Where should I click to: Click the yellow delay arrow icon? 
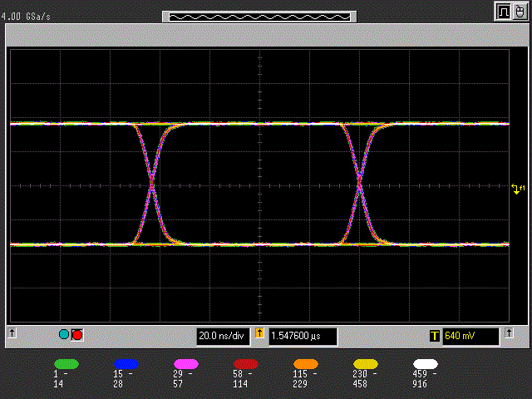(259, 332)
